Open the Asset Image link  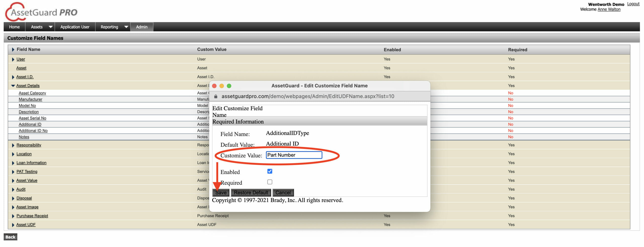tap(27, 207)
